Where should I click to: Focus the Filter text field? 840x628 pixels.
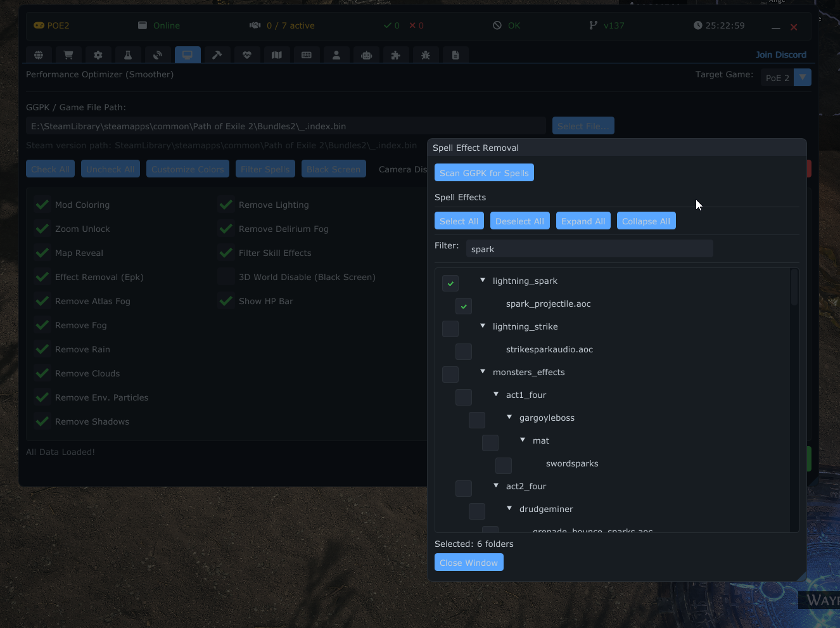(x=590, y=248)
